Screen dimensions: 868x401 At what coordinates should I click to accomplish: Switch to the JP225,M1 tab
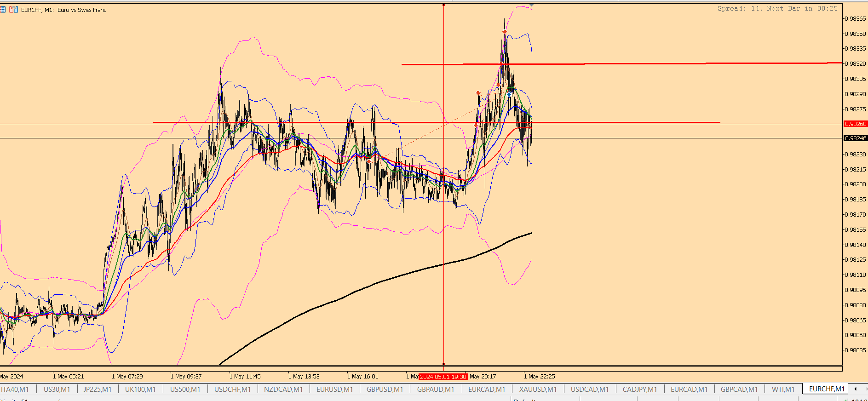(x=98, y=389)
